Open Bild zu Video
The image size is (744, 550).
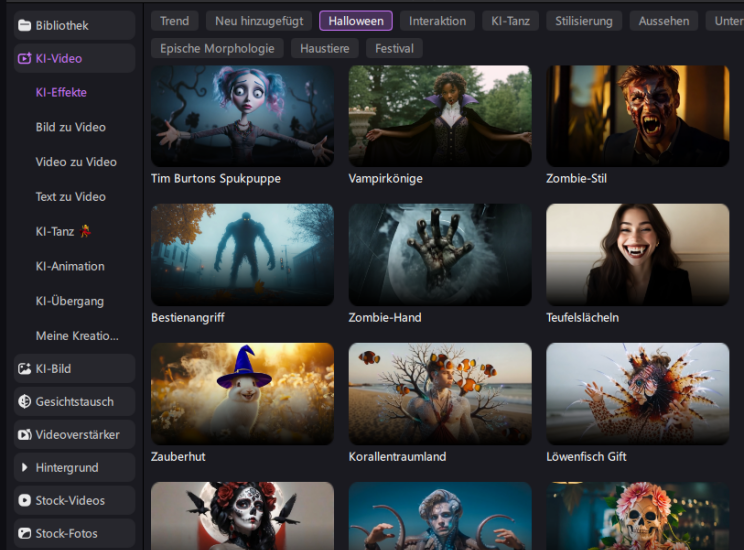coord(70,128)
